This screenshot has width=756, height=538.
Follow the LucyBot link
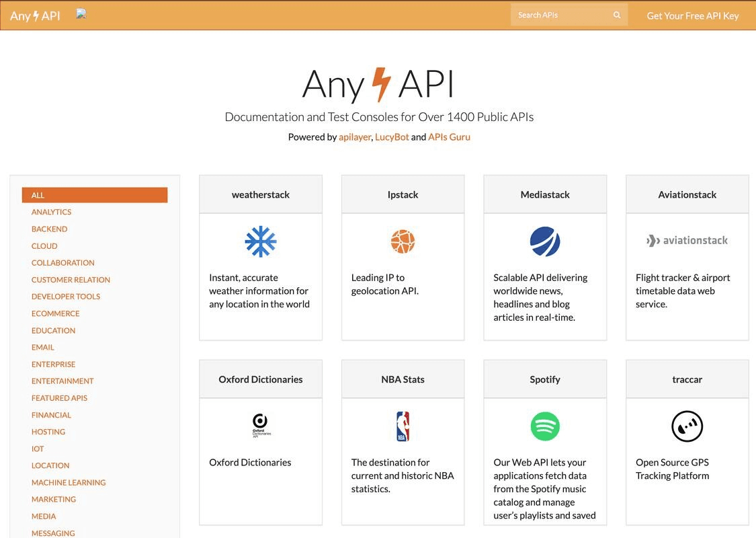392,137
